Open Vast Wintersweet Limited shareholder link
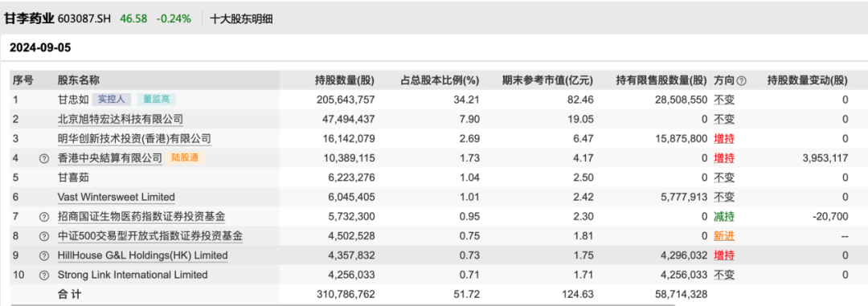Viewport: 868px width, 306px height. (117, 197)
